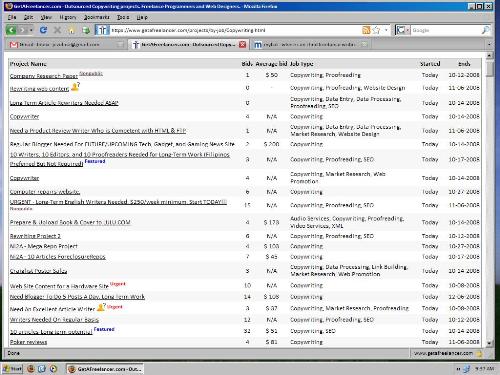Open the Tools menu
The image size is (500, 375).
pos(123,17)
